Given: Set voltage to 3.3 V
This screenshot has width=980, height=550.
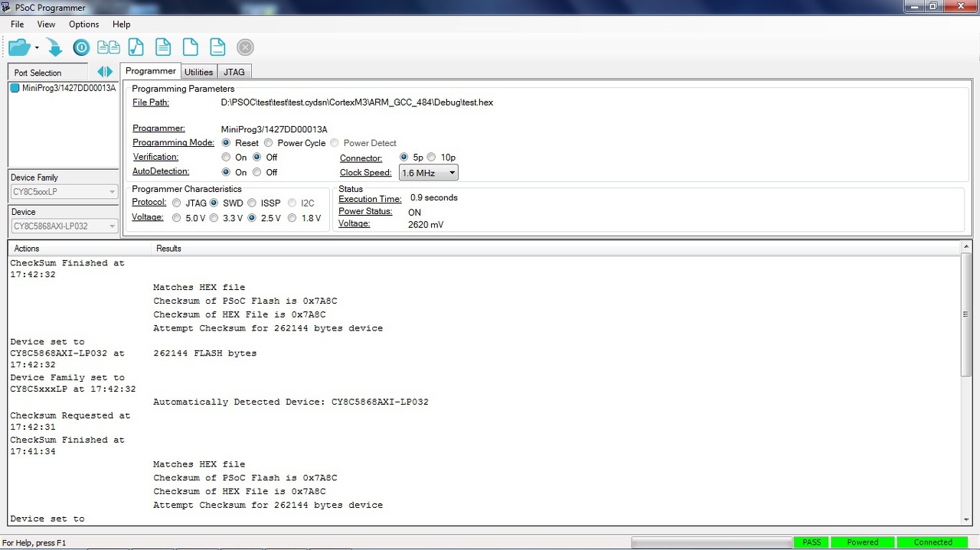Looking at the screenshot, I should [x=214, y=218].
